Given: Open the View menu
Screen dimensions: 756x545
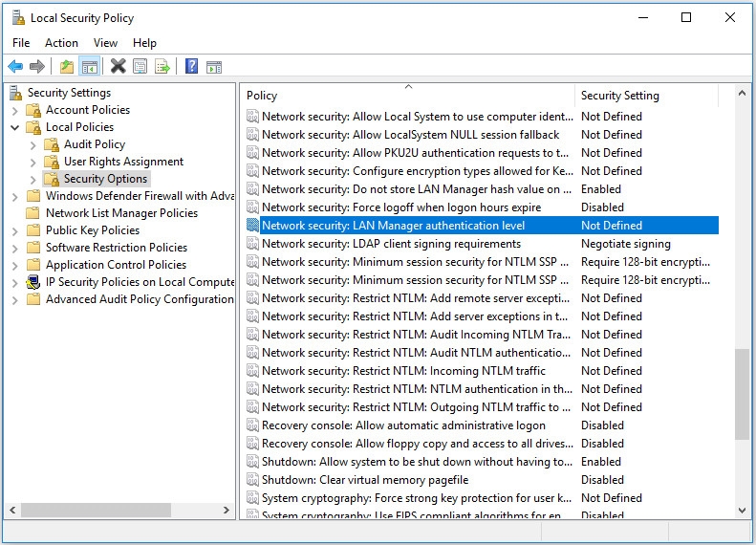Looking at the screenshot, I should tap(105, 43).
